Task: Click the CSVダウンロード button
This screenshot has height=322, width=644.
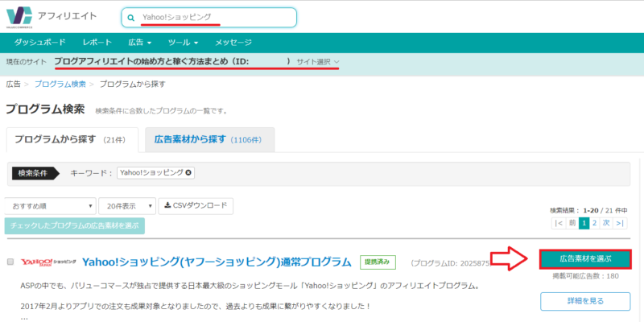Action: point(196,206)
